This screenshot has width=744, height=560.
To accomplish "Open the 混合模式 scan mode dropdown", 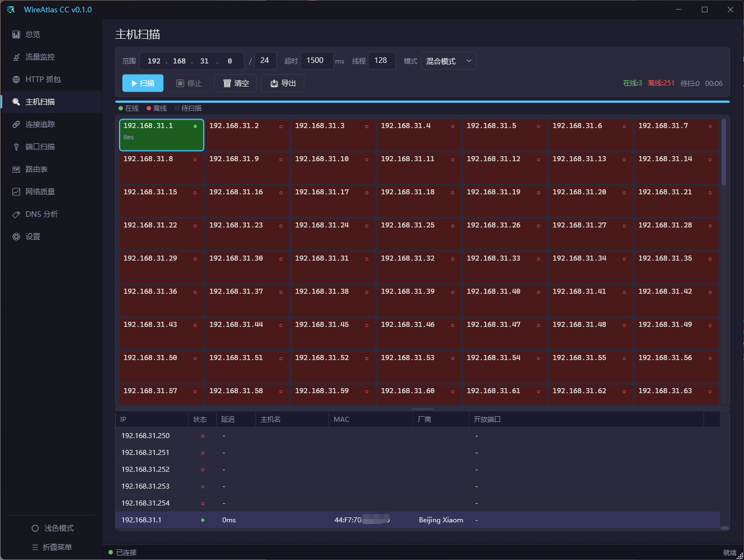I will click(x=448, y=61).
